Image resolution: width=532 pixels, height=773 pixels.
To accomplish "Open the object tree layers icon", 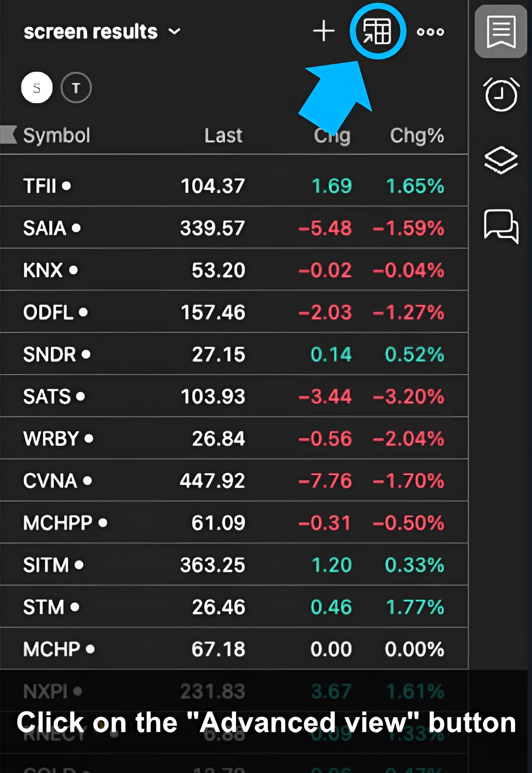I will (x=501, y=160).
